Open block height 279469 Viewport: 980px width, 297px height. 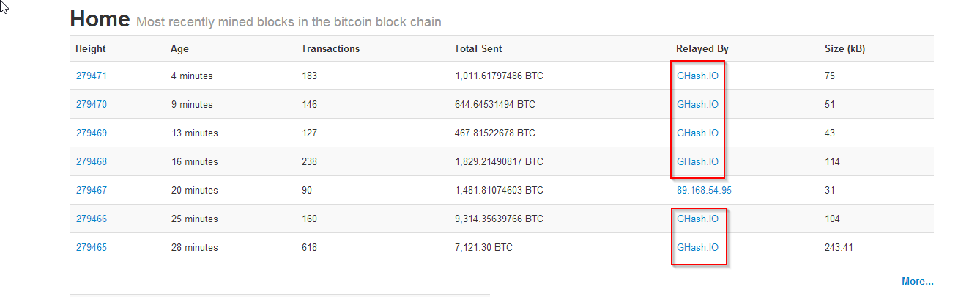(x=92, y=133)
